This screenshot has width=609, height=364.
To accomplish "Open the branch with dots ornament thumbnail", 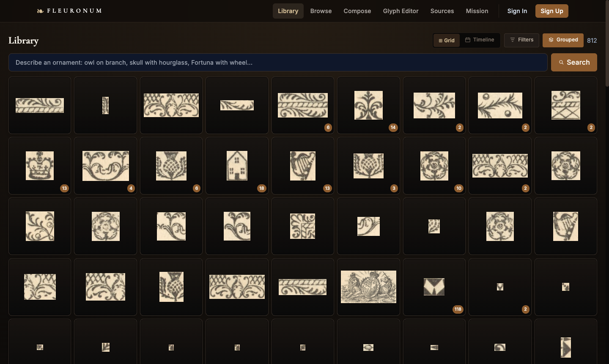I will [x=500, y=105].
